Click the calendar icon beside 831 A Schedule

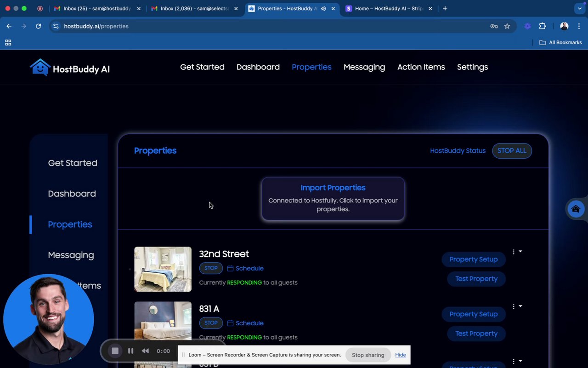click(230, 323)
